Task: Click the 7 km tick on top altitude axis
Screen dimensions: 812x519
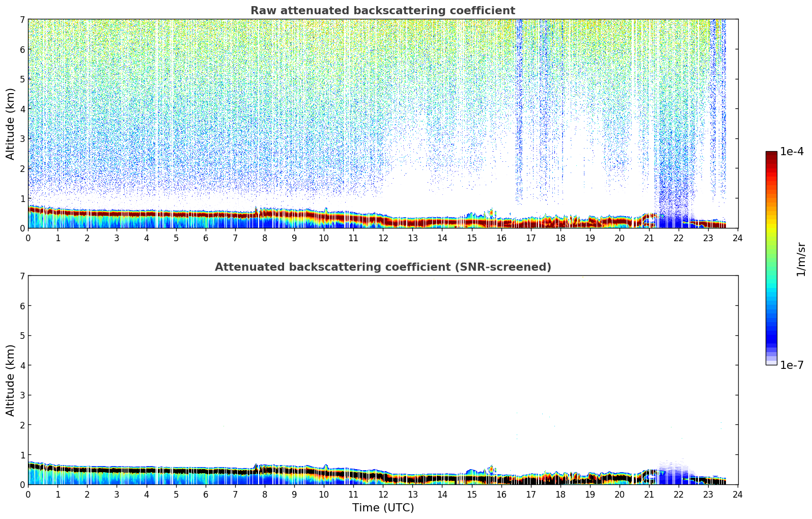Action: (22, 19)
